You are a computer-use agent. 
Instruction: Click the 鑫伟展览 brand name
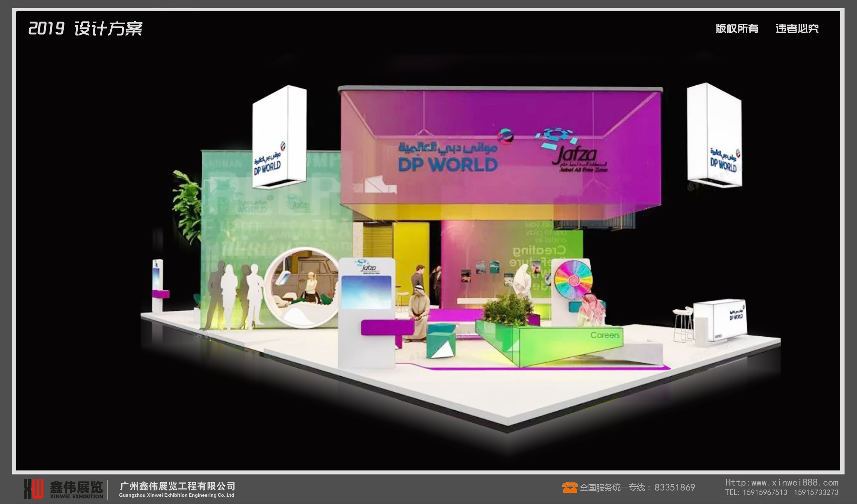pyautogui.click(x=76, y=487)
